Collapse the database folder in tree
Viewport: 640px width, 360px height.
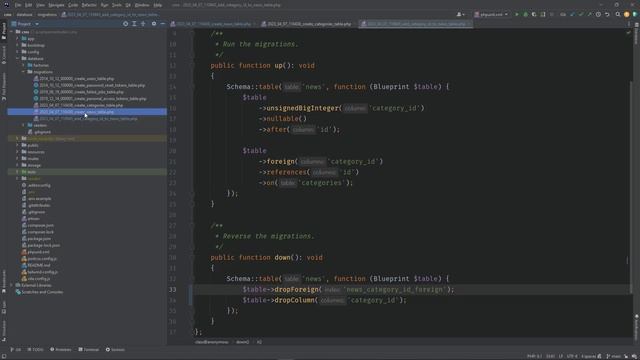coord(18,58)
